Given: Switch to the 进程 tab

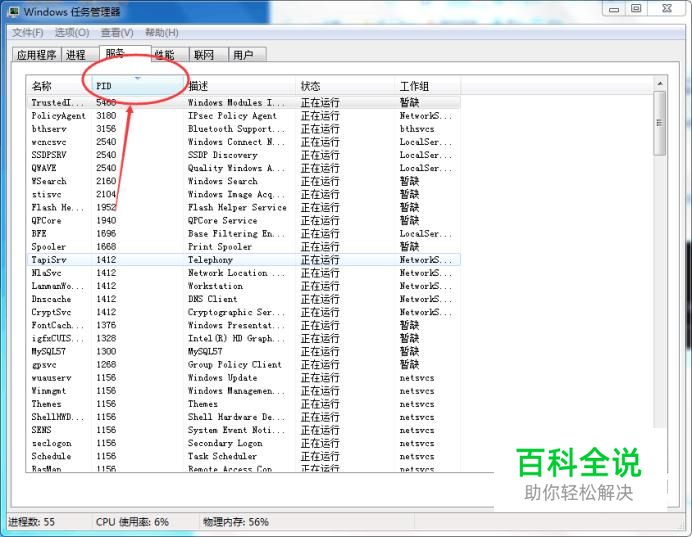Looking at the screenshot, I should (80, 55).
